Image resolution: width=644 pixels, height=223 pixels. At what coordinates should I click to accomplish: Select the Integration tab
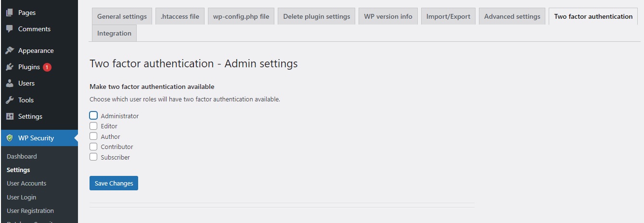[114, 33]
